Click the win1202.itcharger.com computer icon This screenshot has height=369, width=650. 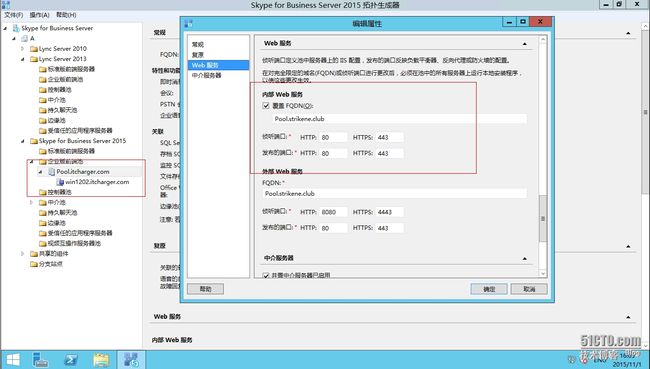click(x=60, y=182)
